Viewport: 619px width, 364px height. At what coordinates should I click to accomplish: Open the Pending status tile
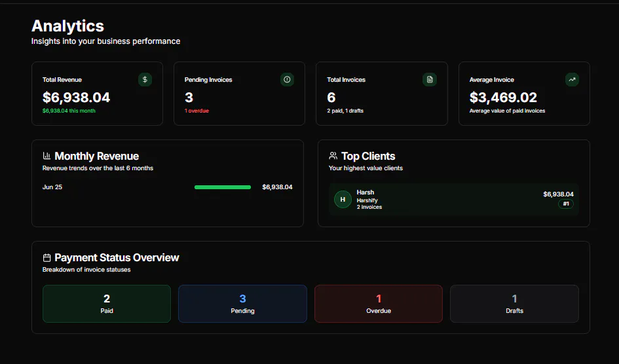coord(242,304)
